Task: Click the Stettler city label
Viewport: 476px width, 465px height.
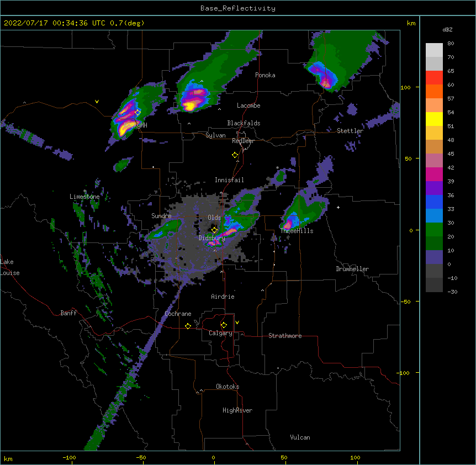Action: tap(350, 131)
